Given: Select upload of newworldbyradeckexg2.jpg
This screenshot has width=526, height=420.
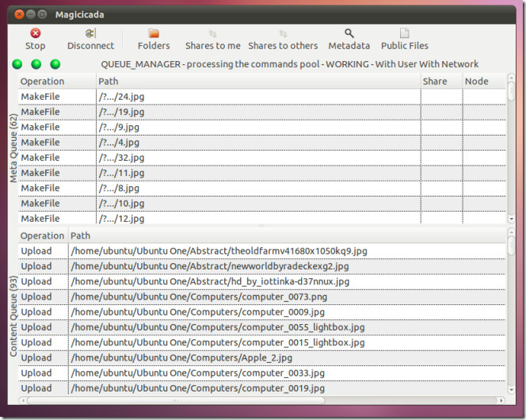Looking at the screenshot, I should 261,266.
